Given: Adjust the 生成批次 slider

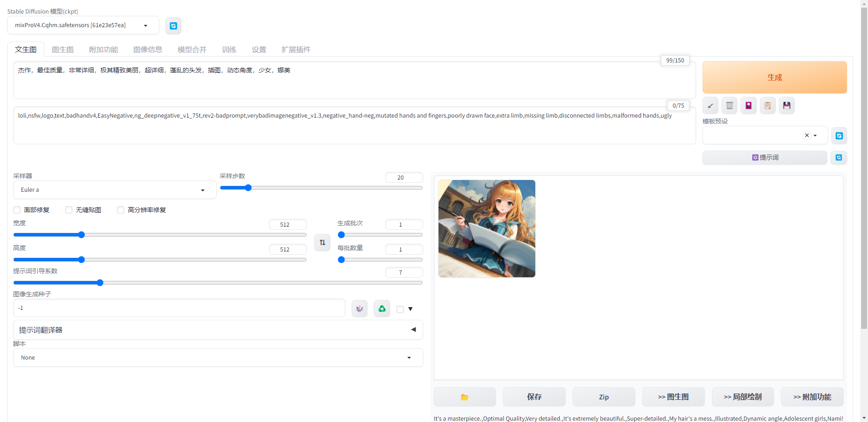Looking at the screenshot, I should pyautogui.click(x=380, y=235).
